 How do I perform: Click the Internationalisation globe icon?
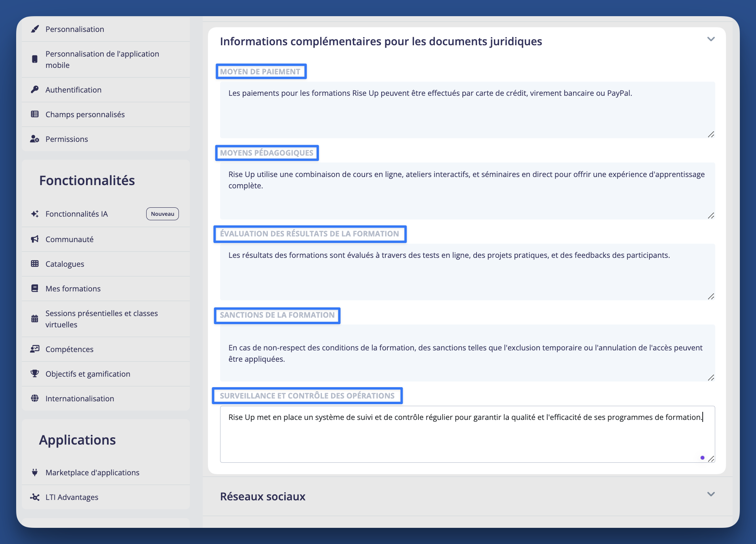(35, 399)
